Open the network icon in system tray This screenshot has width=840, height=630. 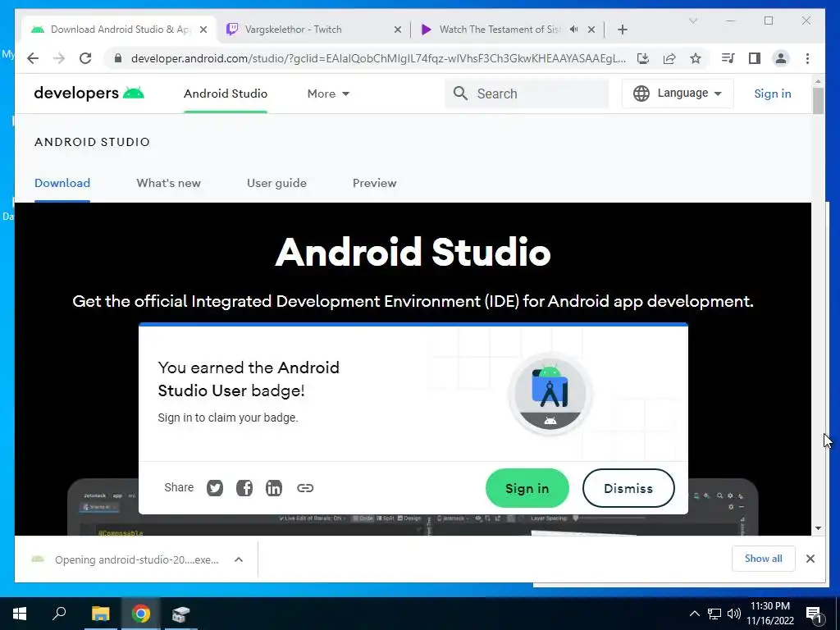click(714, 614)
